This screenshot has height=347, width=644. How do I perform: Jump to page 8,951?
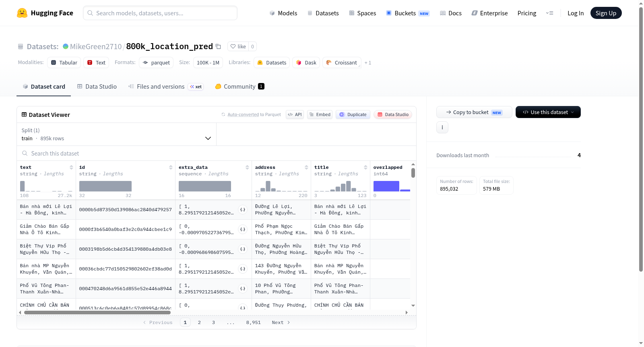[254, 322]
